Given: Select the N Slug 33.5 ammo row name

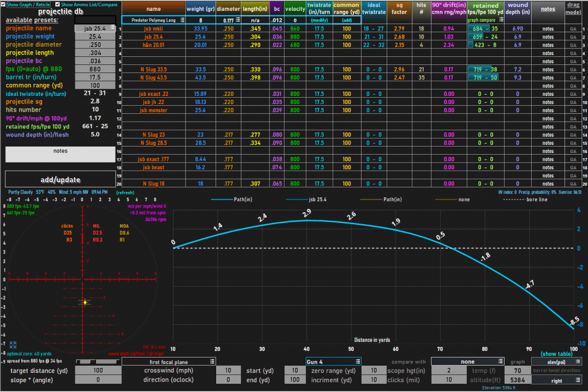Looking at the screenshot, I should [x=153, y=70].
